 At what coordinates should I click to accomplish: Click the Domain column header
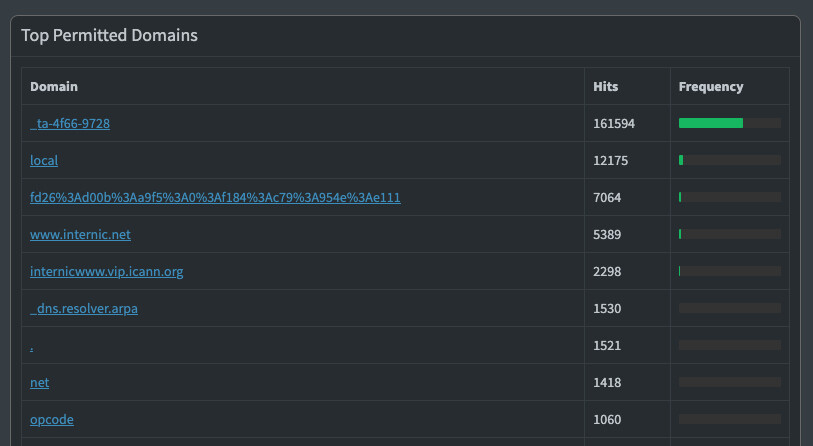click(x=54, y=87)
